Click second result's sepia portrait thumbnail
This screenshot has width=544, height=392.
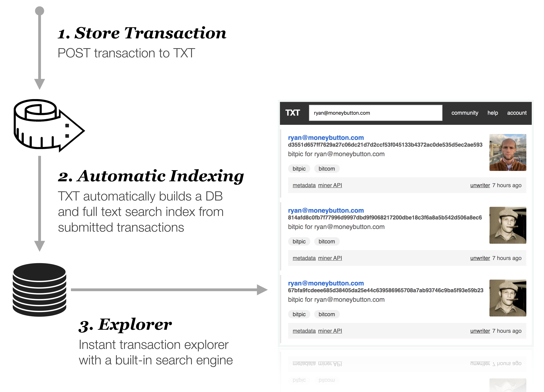508,225
